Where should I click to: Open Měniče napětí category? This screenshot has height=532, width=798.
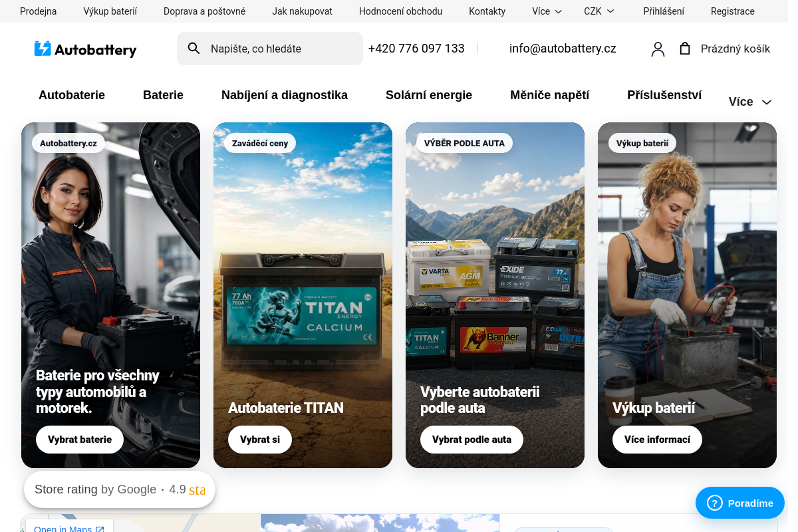pyautogui.click(x=550, y=95)
